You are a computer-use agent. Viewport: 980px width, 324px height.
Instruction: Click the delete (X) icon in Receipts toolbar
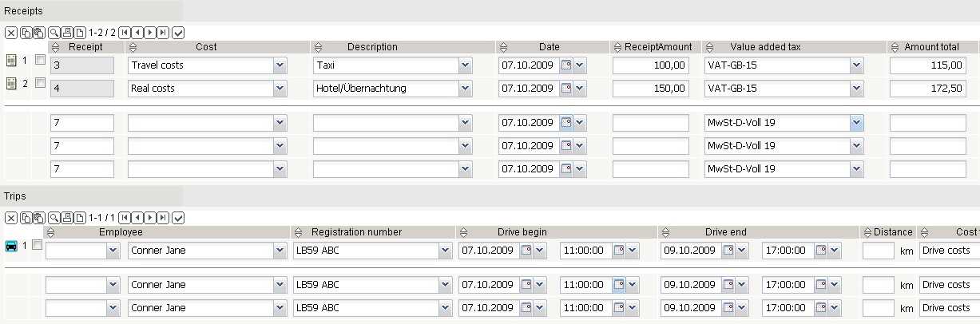pos(11,33)
